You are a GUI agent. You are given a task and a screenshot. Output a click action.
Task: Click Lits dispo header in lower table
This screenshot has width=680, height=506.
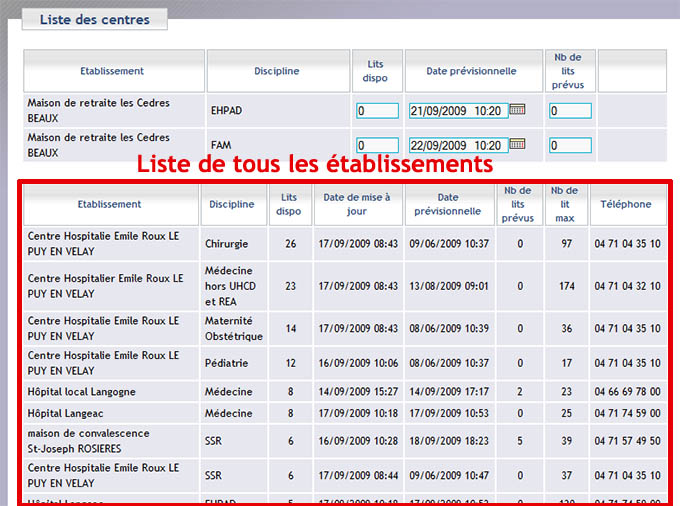[x=288, y=204]
